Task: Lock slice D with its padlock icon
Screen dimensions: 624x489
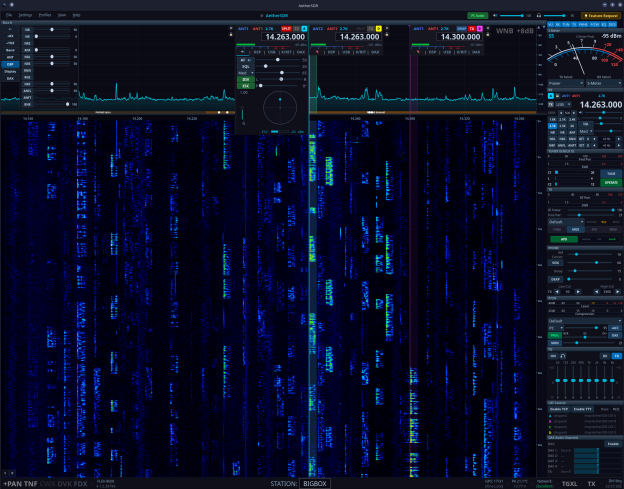Action: coord(387,35)
